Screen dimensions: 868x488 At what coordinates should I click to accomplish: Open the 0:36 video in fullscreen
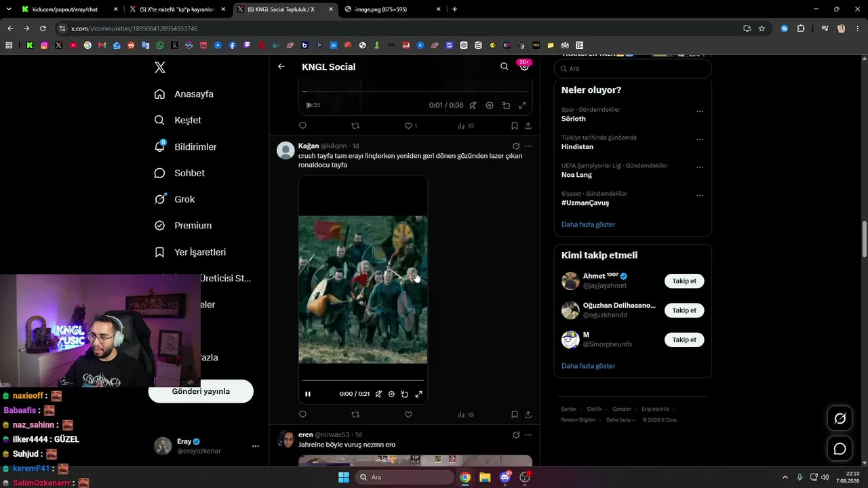(x=522, y=106)
